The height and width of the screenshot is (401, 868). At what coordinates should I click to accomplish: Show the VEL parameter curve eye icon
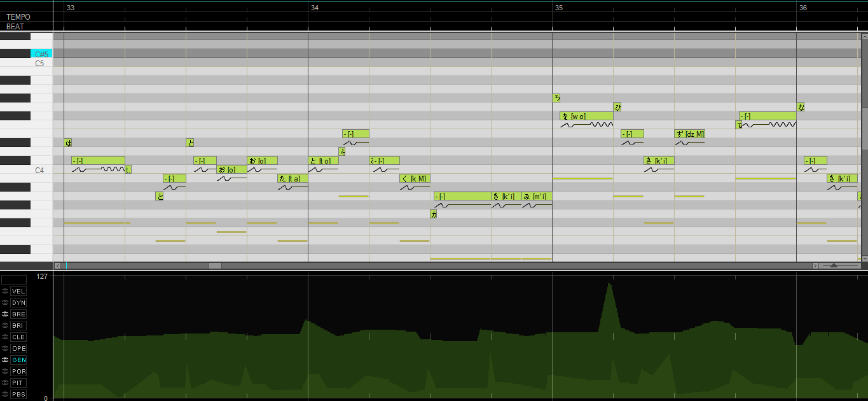[5, 291]
